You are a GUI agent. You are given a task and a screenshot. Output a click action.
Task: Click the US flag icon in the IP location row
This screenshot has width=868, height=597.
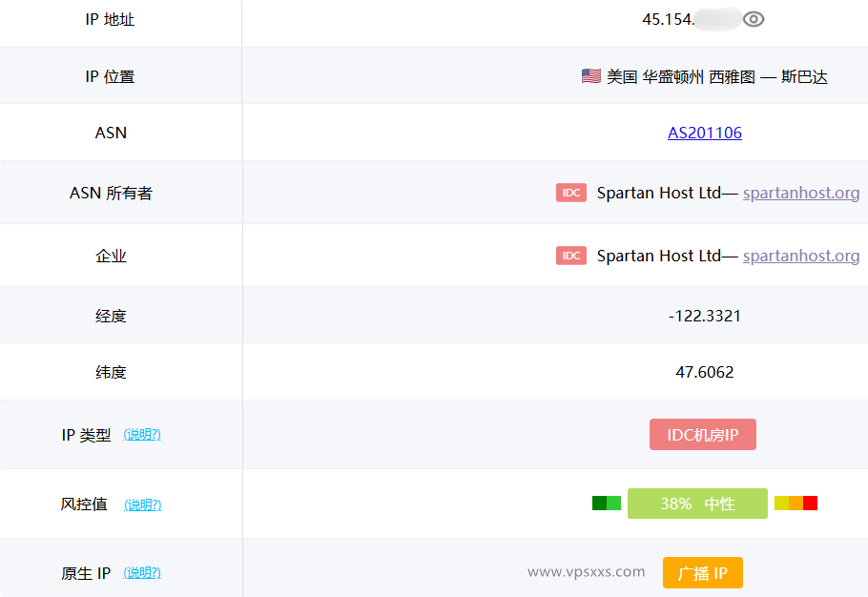[x=590, y=76]
